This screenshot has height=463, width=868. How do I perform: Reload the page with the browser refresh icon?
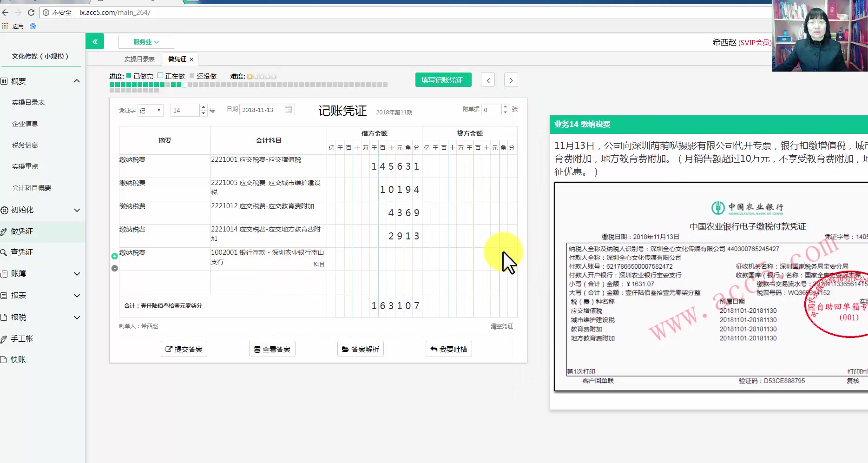(31, 13)
